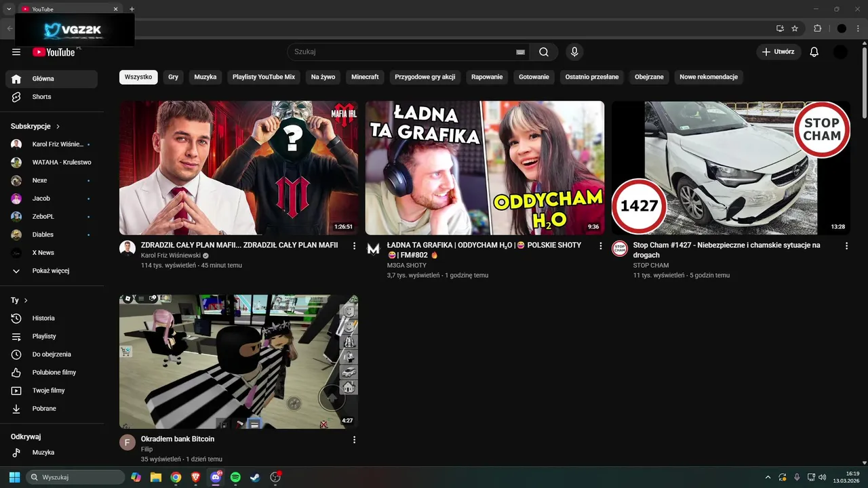Expand Pokaż więcej subscriptions

pos(52,270)
